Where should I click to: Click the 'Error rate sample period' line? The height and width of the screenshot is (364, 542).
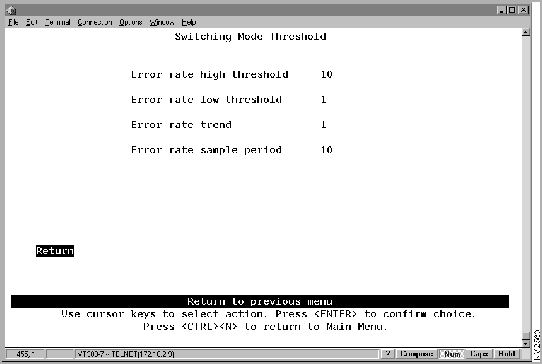[x=206, y=150]
